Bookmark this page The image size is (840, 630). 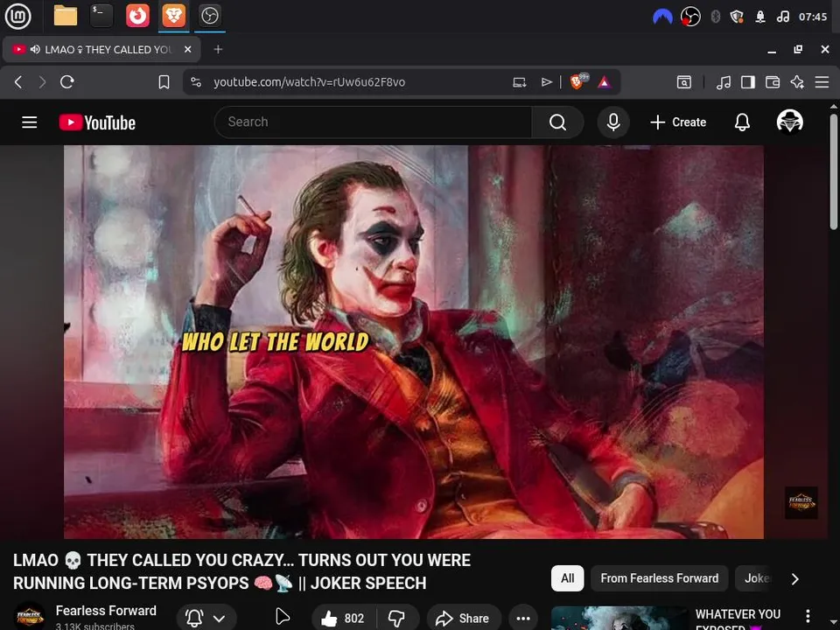pyautogui.click(x=164, y=82)
